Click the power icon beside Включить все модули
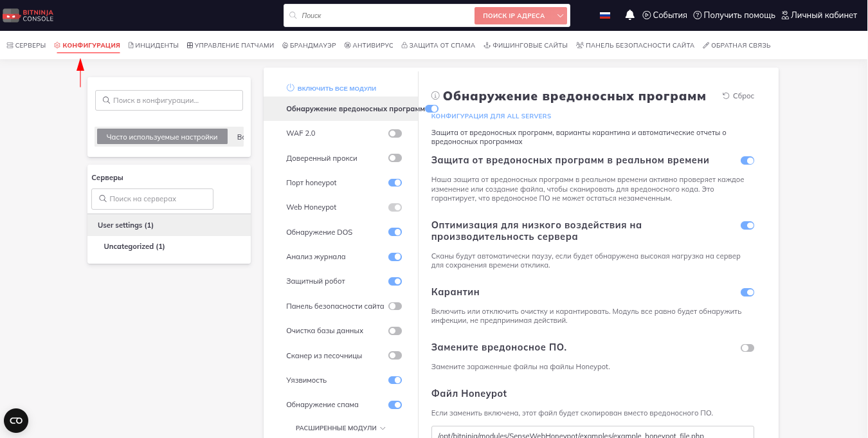868x438 pixels. click(x=290, y=87)
